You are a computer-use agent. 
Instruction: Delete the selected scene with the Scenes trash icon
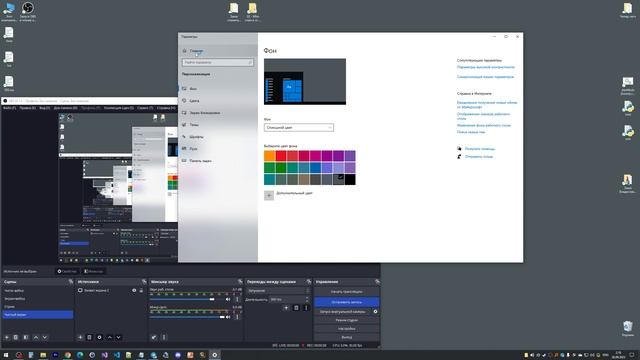pyautogui.click(x=16, y=337)
